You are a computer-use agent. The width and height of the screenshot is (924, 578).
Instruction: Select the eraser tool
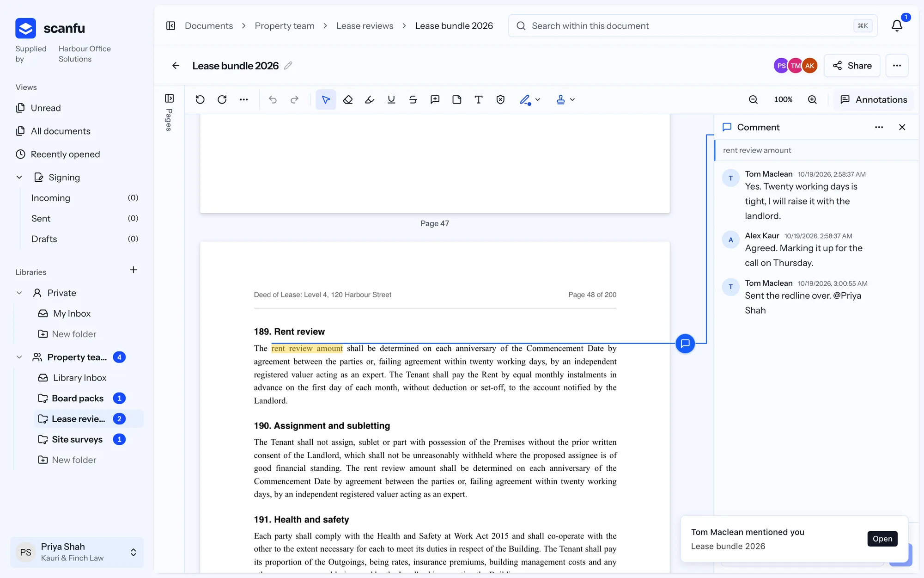pos(348,99)
